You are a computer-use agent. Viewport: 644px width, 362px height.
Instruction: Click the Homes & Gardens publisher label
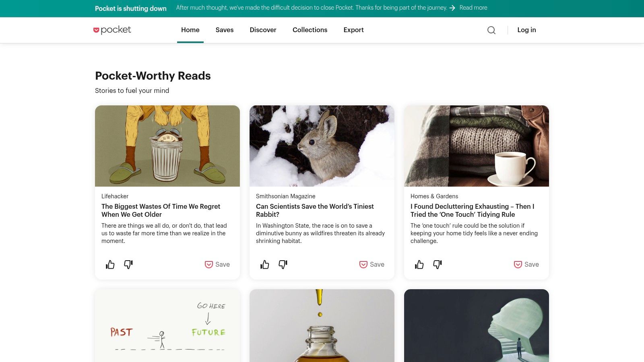(434, 196)
